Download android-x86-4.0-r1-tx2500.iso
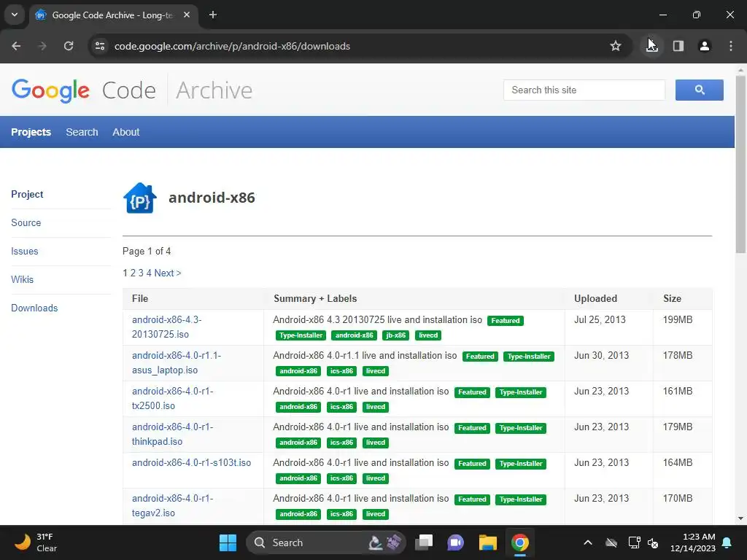The image size is (747, 560). point(172,399)
